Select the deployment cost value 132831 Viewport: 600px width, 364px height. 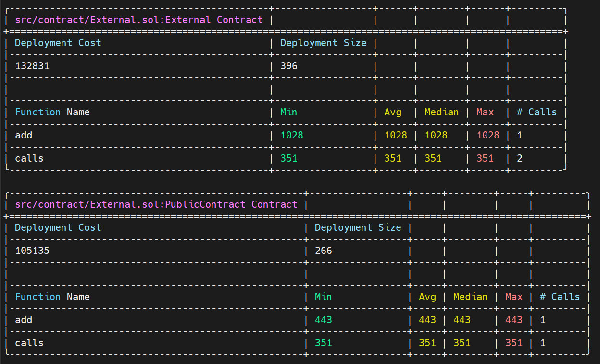(x=32, y=66)
